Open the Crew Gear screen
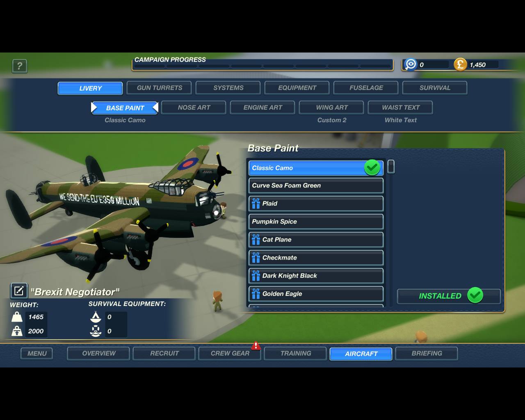The image size is (525, 420). coord(230,354)
